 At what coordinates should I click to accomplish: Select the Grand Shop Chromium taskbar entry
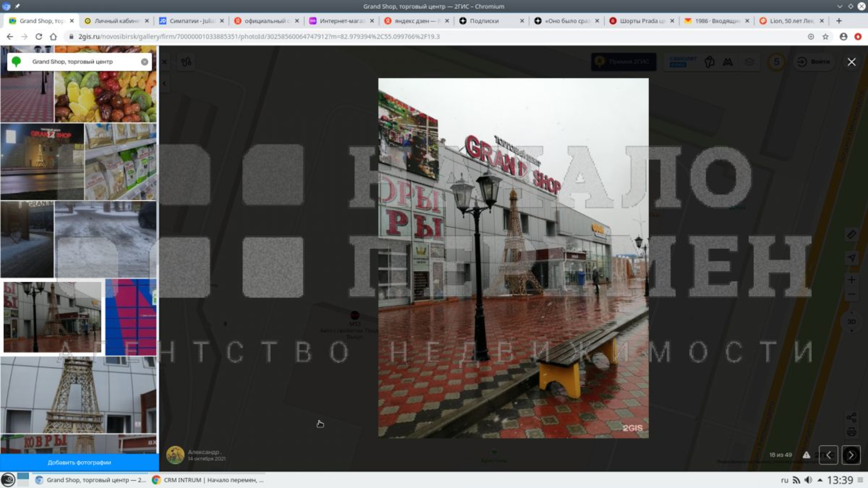click(x=91, y=480)
